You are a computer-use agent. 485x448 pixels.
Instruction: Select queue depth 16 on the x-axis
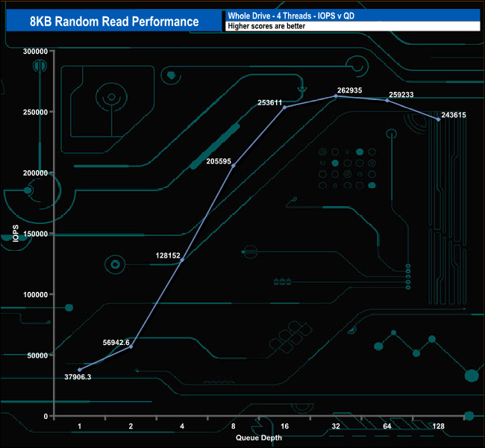tap(284, 426)
